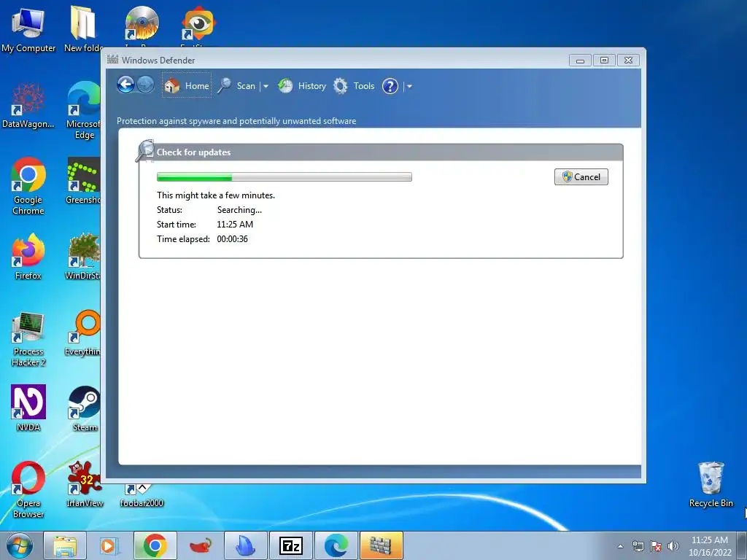Viewport: 747px width, 560px height.
Task: Select the Recycle Bin icon
Action: coord(711,484)
